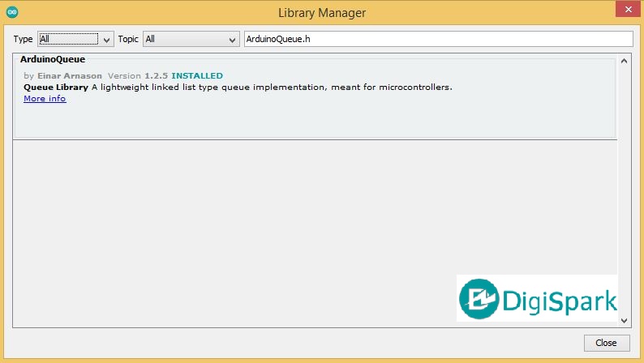Image resolution: width=644 pixels, height=363 pixels.
Task: Close the Library Manager window with X
Action: [x=628, y=9]
